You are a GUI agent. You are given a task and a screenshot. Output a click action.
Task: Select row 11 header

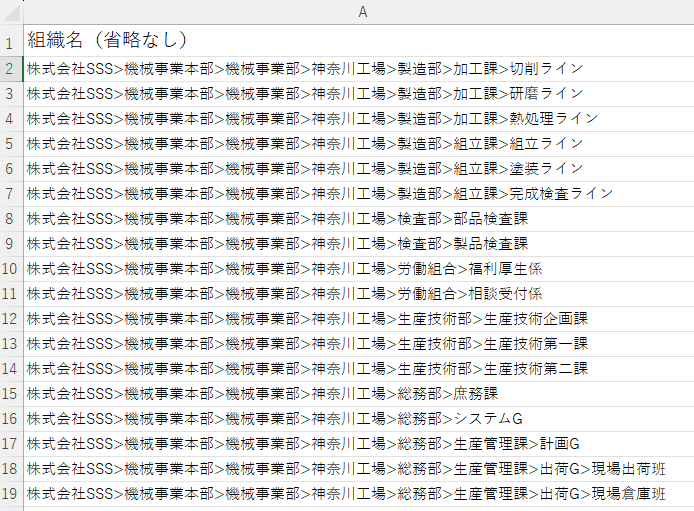pos(11,294)
